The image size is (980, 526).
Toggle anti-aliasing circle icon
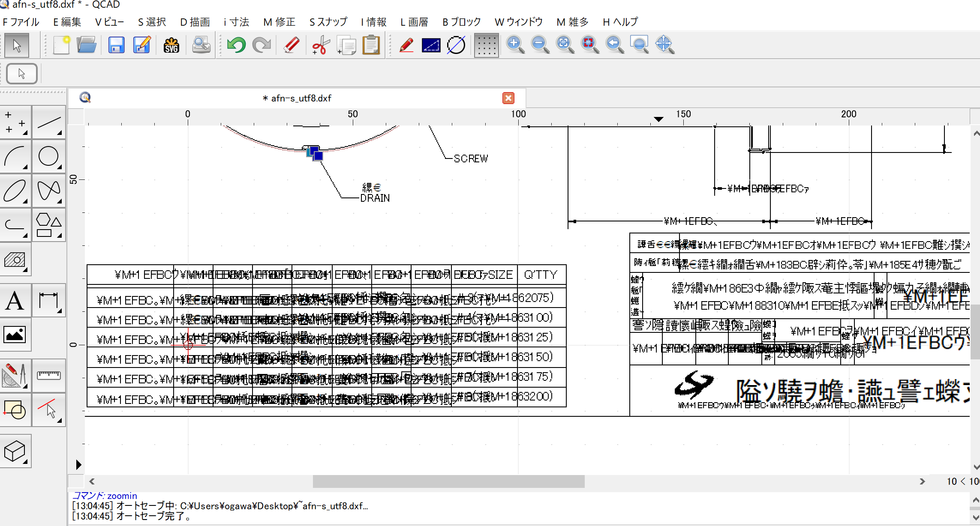point(456,45)
